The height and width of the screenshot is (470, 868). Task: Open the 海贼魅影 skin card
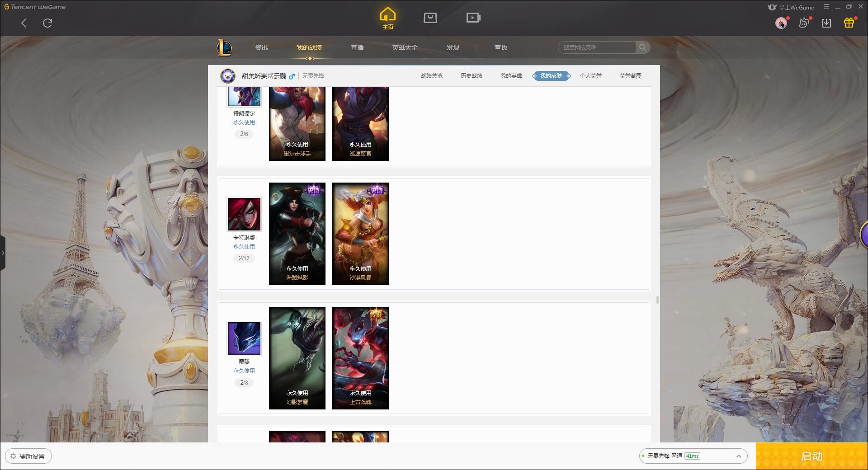click(x=297, y=234)
